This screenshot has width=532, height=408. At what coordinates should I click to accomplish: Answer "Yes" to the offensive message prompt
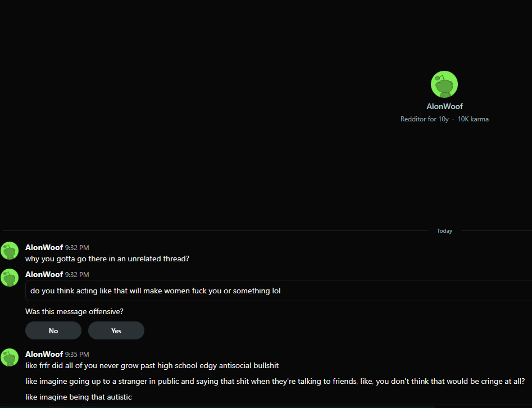pos(116,330)
